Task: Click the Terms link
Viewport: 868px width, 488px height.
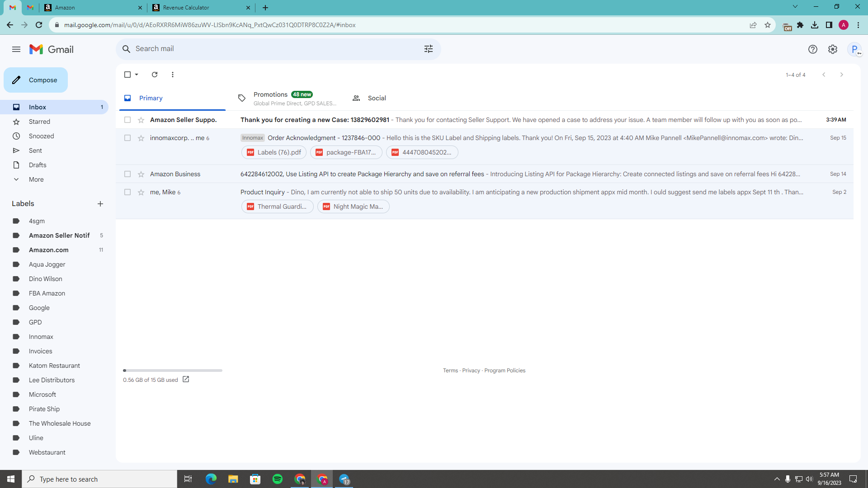Action: 450,371
